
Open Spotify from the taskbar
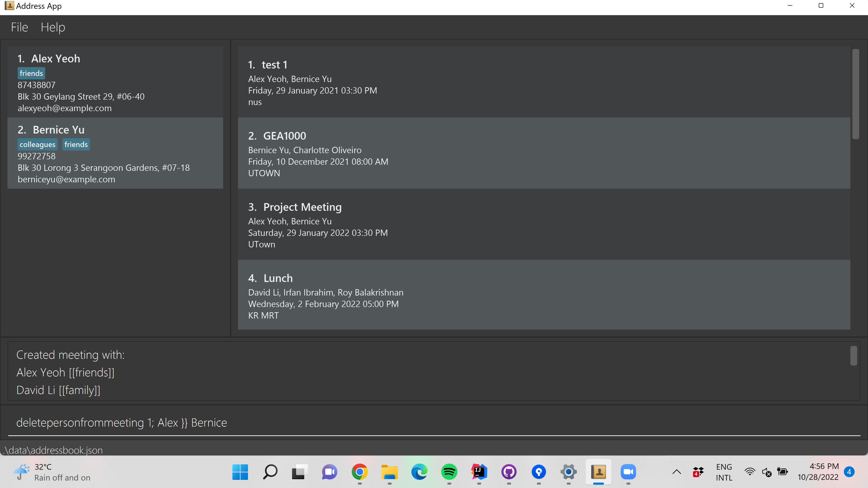coord(449,472)
